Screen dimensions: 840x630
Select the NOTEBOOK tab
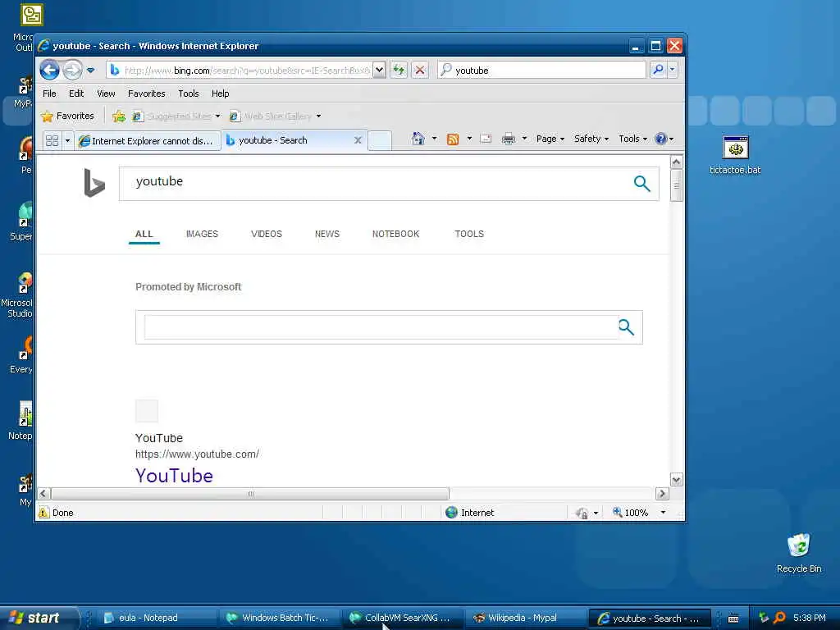396,234
